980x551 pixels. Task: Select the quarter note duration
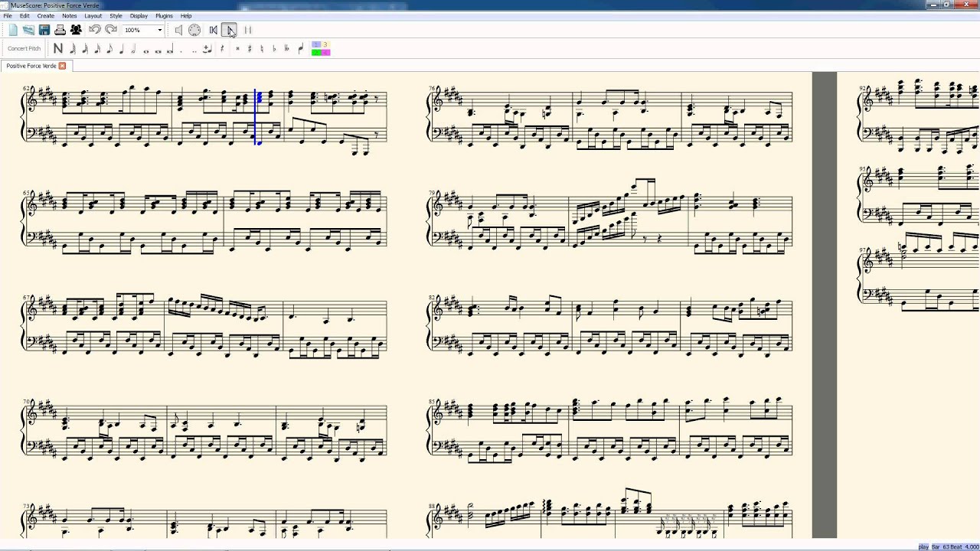(x=122, y=49)
